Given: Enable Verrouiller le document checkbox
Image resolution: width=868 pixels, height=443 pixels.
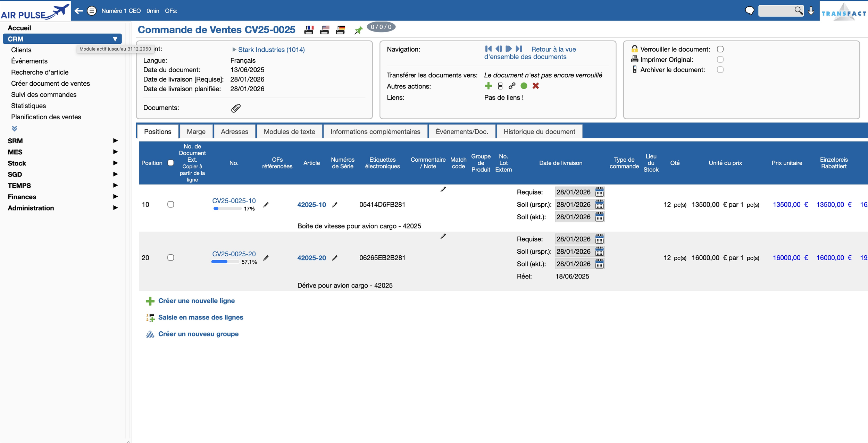Looking at the screenshot, I should (720, 49).
